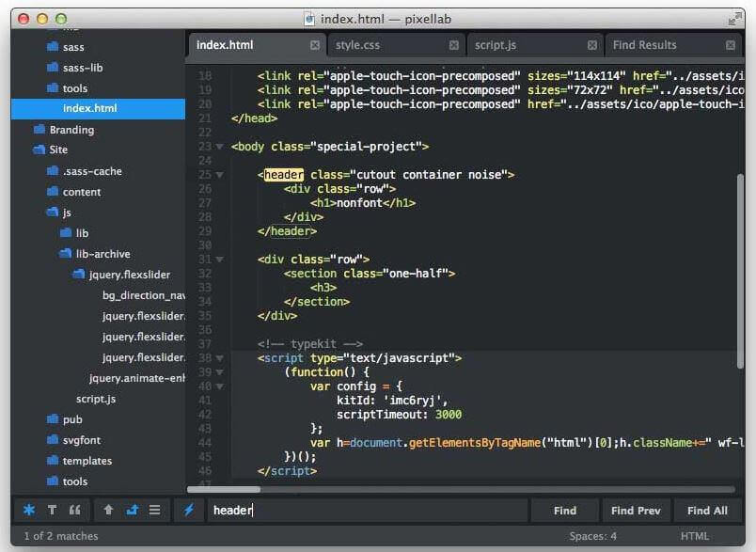Open the .sass-cache folder icon
The image size is (756, 552).
click(x=53, y=170)
